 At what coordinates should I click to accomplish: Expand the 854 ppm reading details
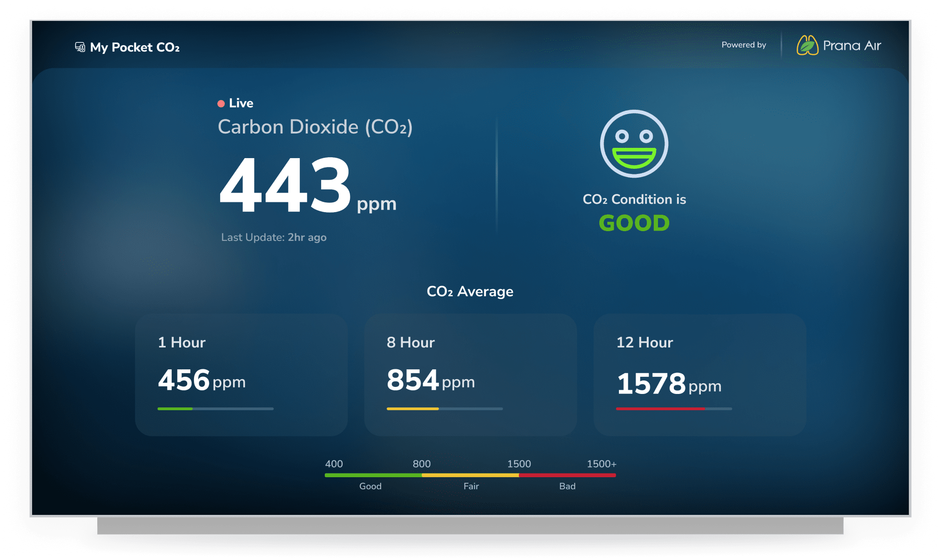[x=431, y=380]
